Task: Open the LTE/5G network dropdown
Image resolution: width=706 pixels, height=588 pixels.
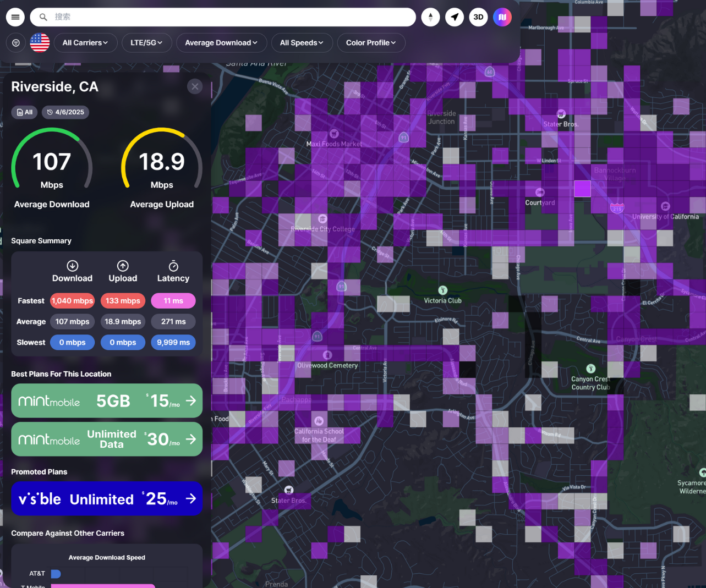Action: coord(146,43)
